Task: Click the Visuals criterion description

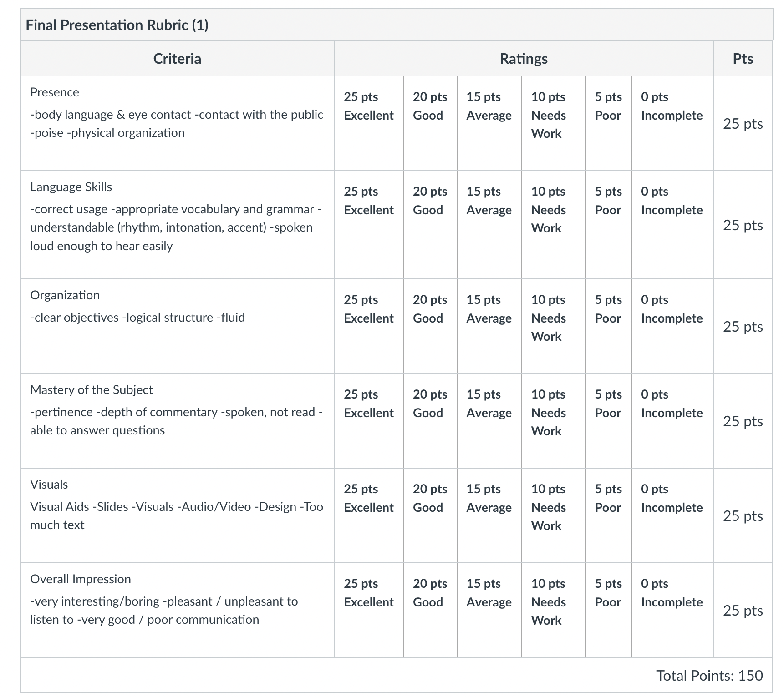Action: click(177, 516)
